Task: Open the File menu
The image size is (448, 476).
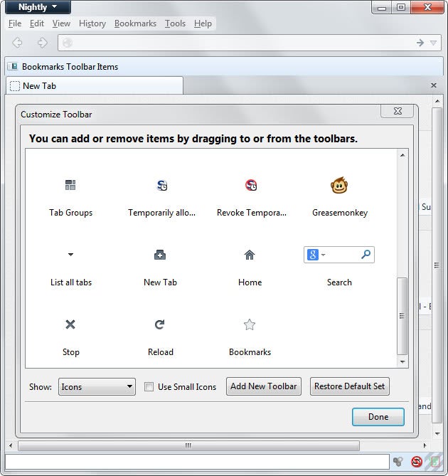Action: click(x=15, y=23)
